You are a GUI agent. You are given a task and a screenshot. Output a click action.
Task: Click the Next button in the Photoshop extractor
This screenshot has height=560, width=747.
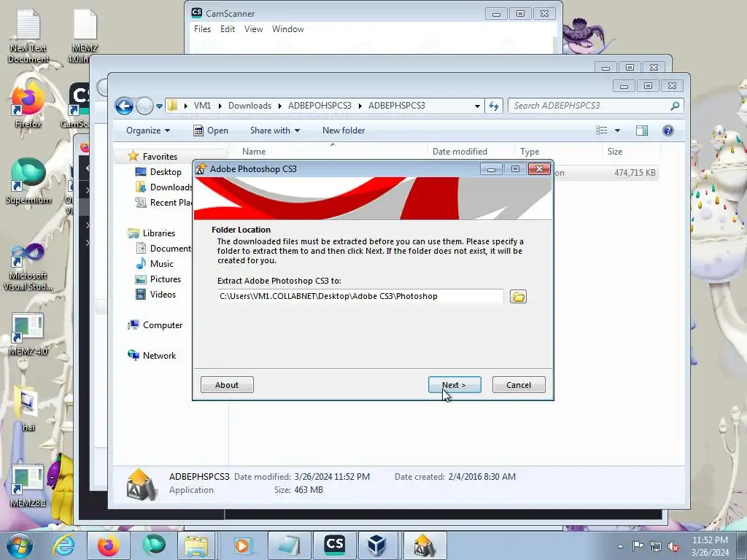(454, 385)
